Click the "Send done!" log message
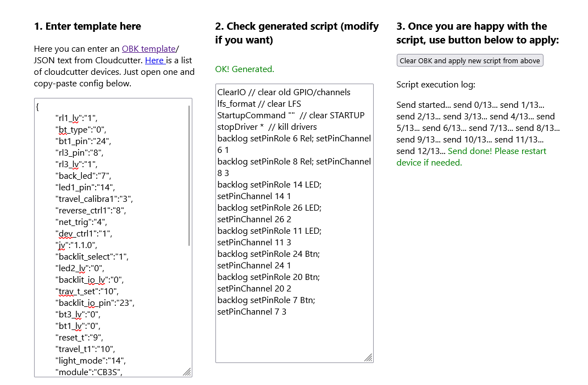Image resolution: width=588 pixels, height=385 pixels. [497, 151]
